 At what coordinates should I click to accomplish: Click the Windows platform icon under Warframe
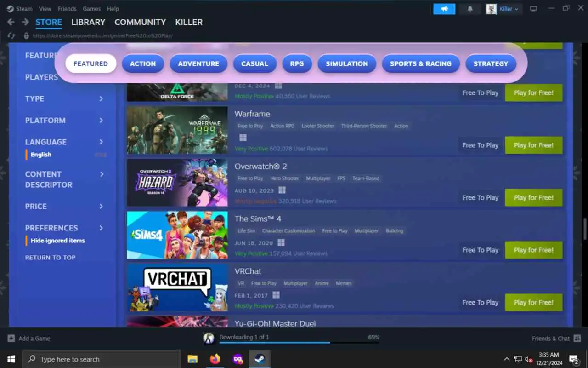(x=243, y=138)
